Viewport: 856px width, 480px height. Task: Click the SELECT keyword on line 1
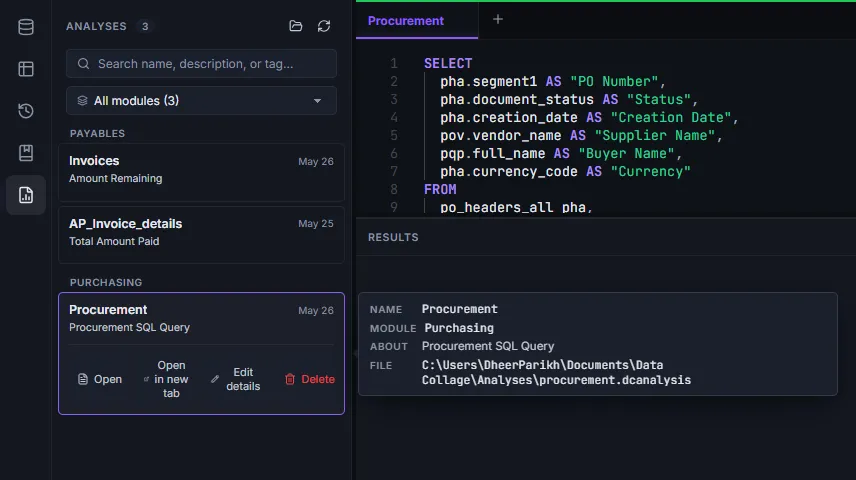coord(448,63)
